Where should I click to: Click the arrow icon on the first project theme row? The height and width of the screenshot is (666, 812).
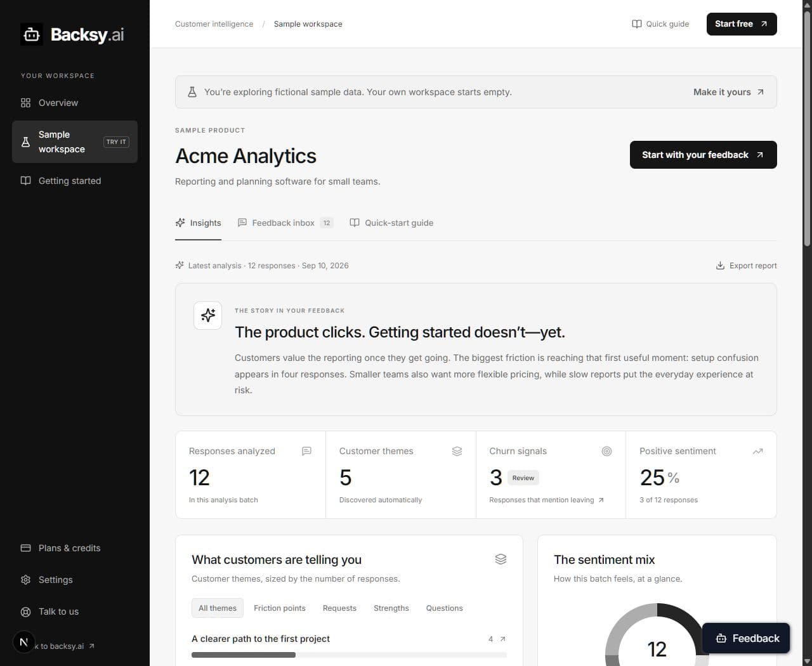502,639
